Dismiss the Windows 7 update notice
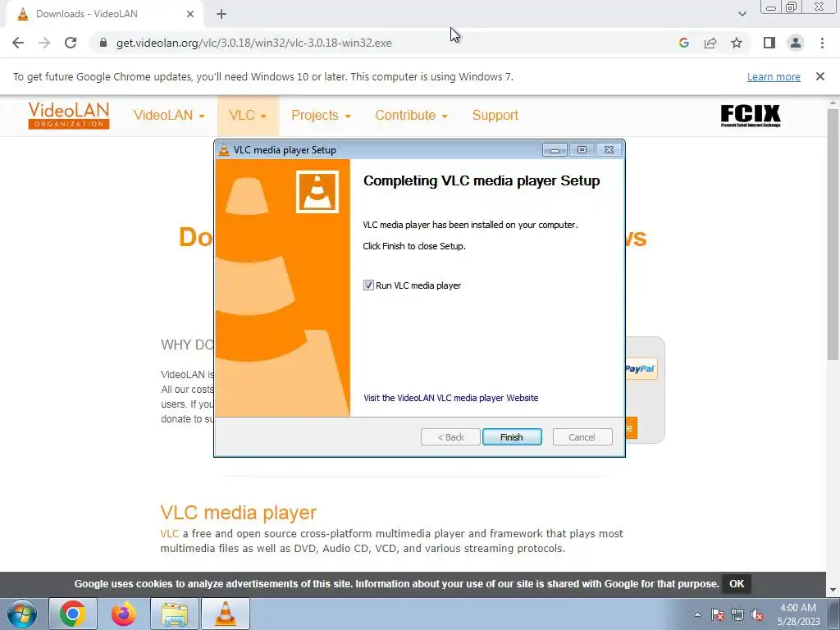 819,76
